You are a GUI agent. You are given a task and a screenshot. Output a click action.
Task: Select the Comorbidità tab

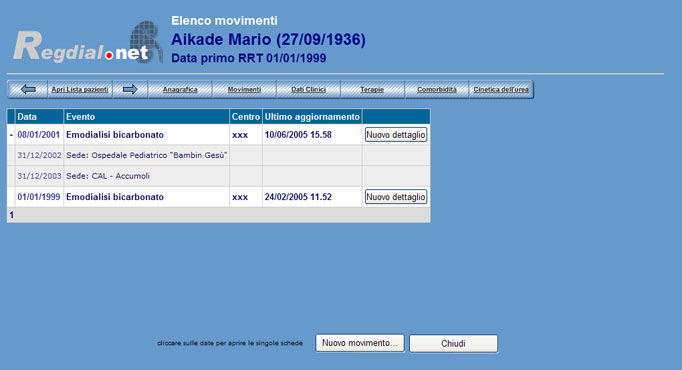(437, 90)
